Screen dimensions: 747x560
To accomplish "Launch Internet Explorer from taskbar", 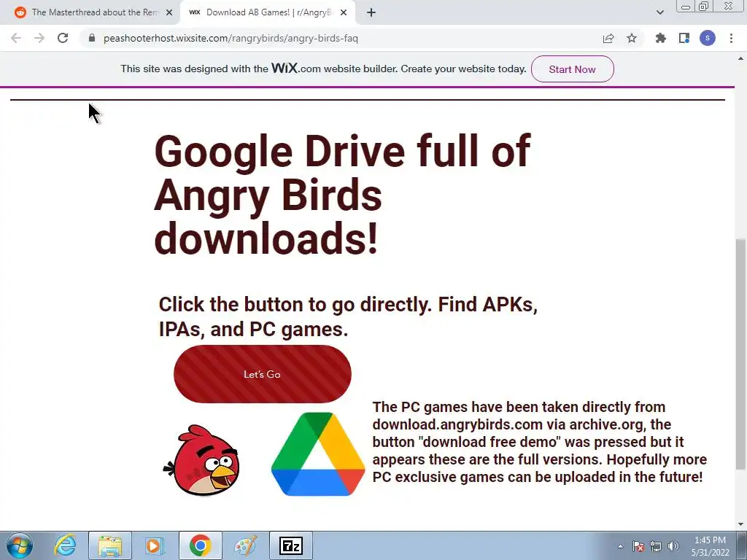I will [x=65, y=545].
